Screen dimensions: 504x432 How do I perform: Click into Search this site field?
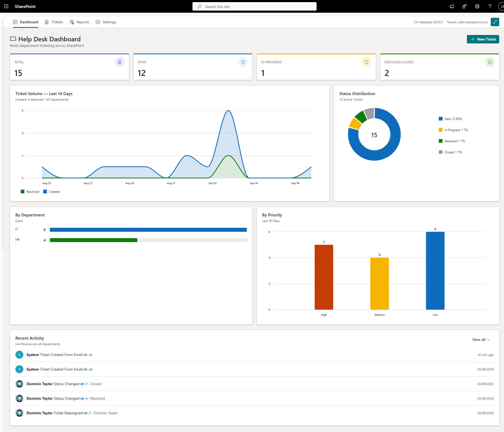point(255,7)
